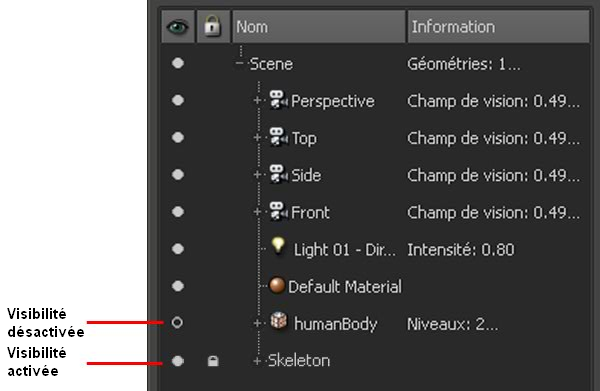Image resolution: width=600 pixels, height=391 pixels.
Task: Select the Front camera icon
Action: [x=278, y=212]
